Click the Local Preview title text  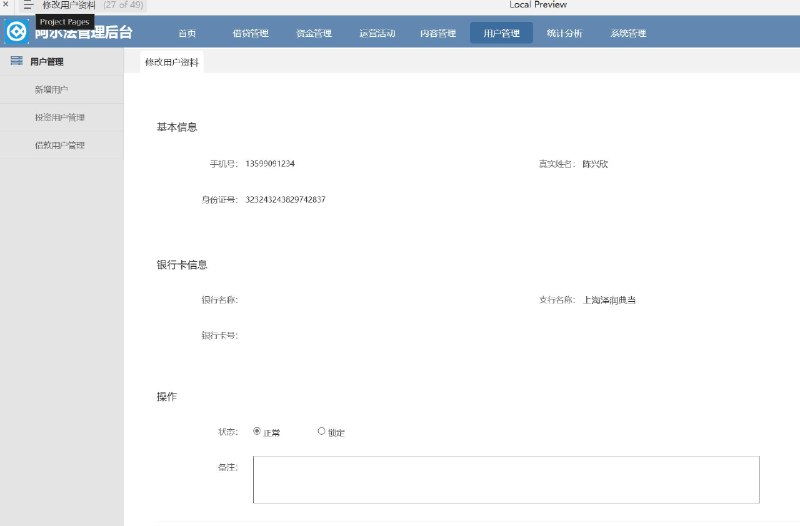pyautogui.click(x=538, y=5)
